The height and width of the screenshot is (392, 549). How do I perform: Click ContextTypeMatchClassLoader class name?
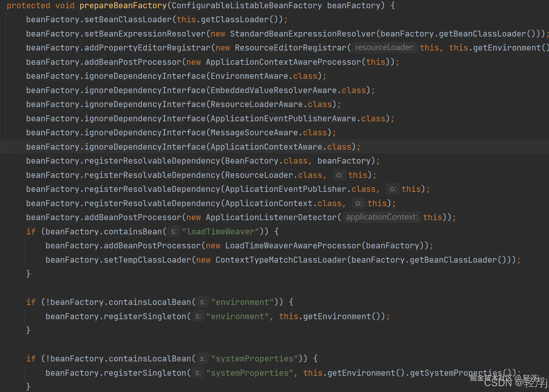point(281,260)
